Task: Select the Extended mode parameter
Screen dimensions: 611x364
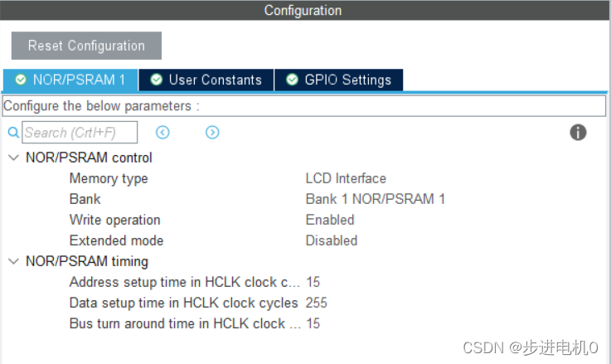Action: coord(117,240)
